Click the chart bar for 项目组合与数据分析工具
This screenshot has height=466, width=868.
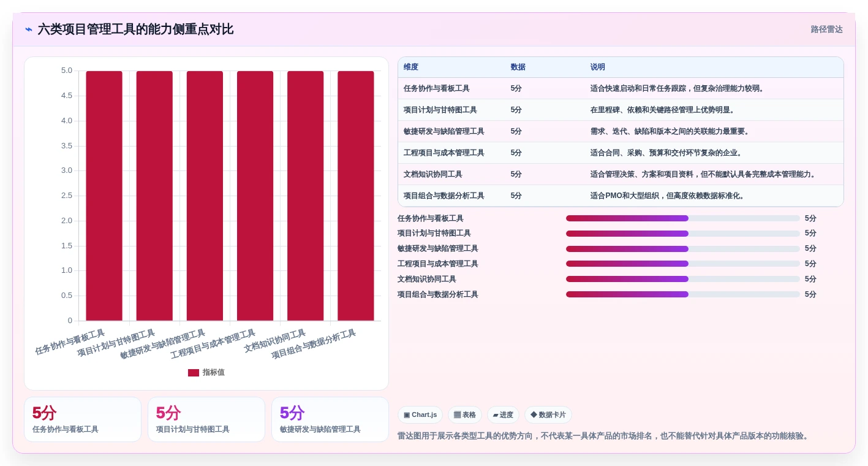tap(356, 196)
